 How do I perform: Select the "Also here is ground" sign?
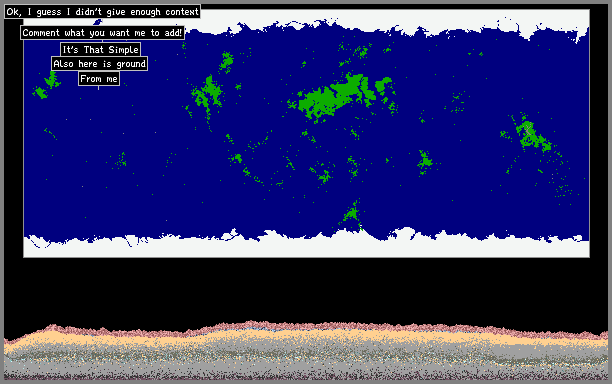pyautogui.click(x=100, y=64)
